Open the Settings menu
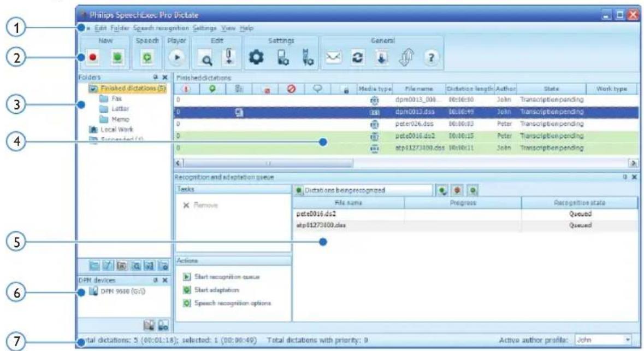This screenshot has height=351, width=644. 204,28
